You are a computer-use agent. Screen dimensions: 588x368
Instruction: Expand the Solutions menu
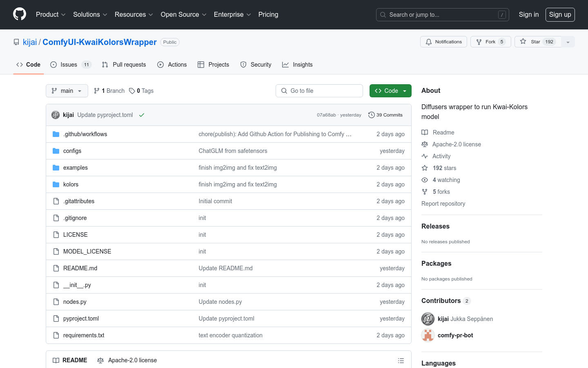[x=90, y=14]
